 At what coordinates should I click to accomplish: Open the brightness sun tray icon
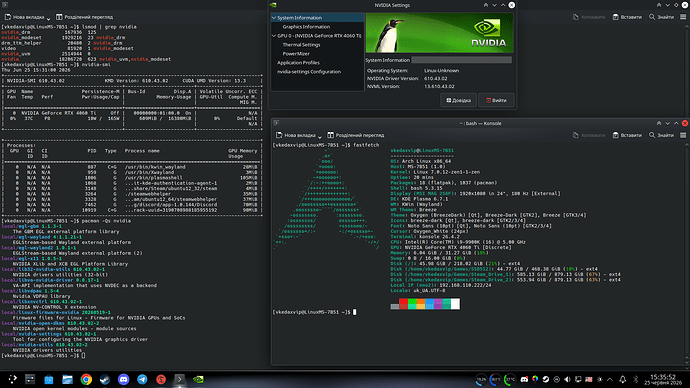click(599, 379)
